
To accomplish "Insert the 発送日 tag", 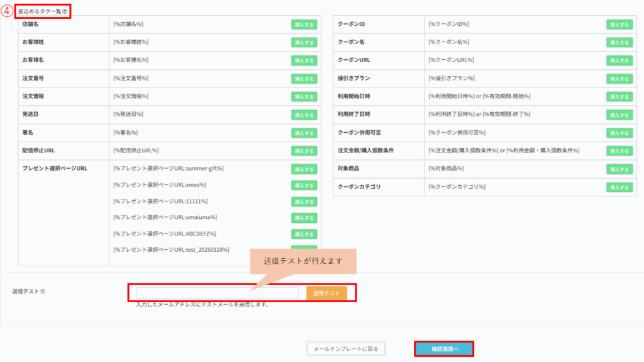I will point(304,115).
